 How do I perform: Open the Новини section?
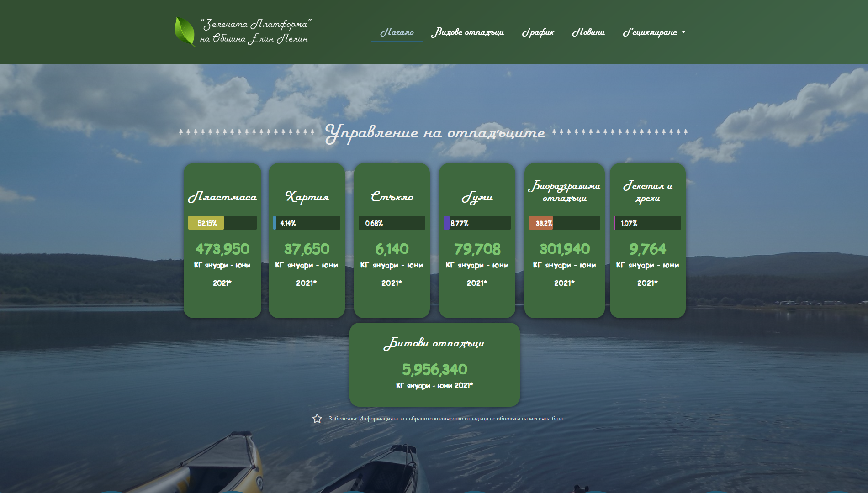pos(588,32)
